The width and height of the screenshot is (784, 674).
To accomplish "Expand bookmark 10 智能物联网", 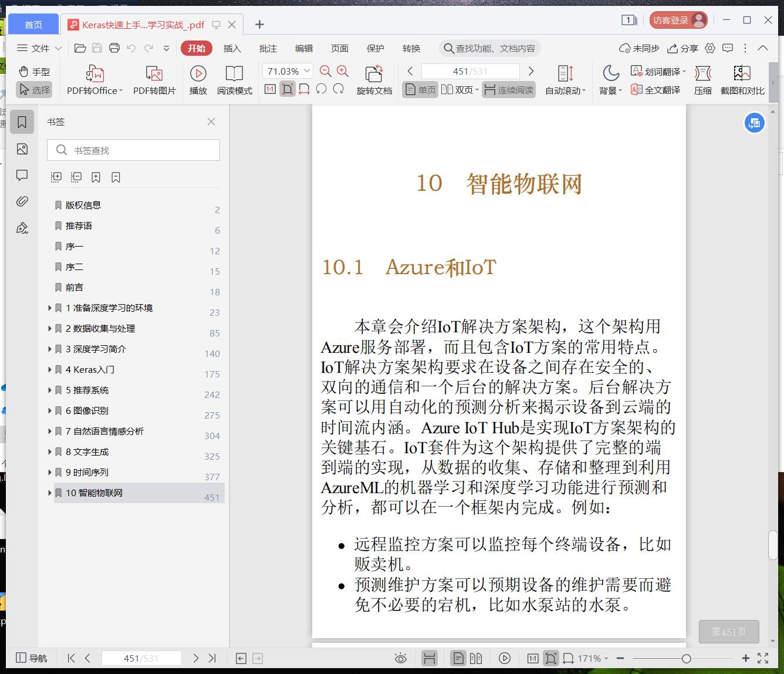I will [50, 493].
